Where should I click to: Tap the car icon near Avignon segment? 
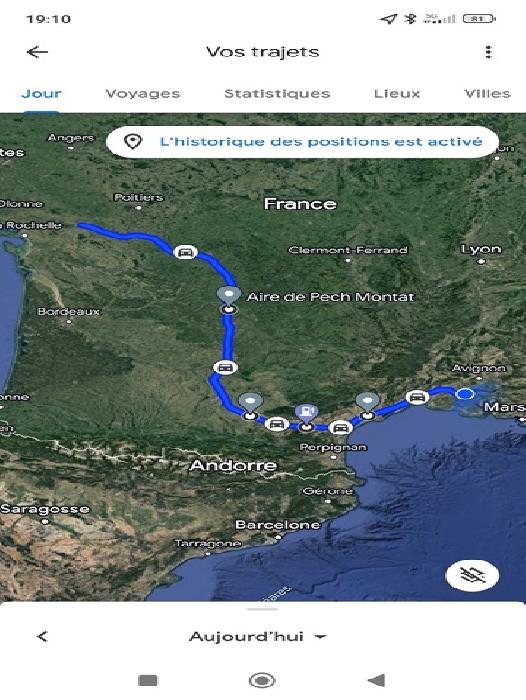tap(417, 397)
